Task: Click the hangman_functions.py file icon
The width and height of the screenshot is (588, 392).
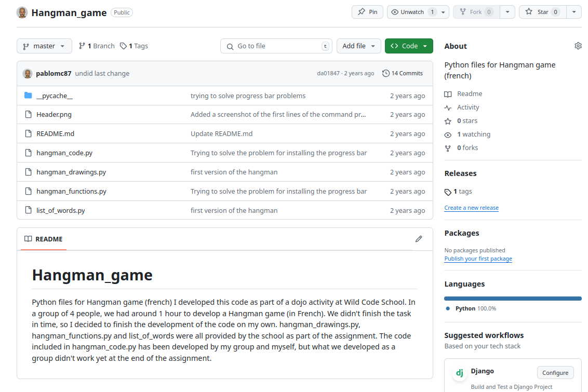Action: click(x=28, y=191)
